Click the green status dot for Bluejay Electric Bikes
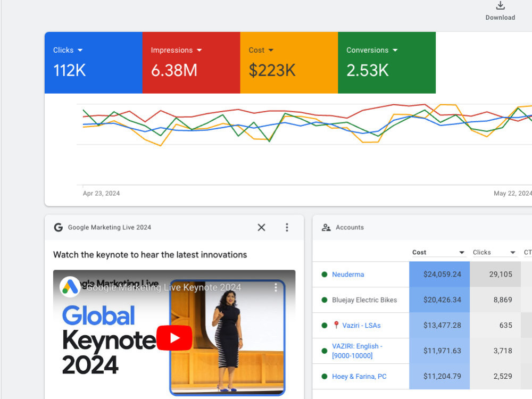 (x=325, y=300)
